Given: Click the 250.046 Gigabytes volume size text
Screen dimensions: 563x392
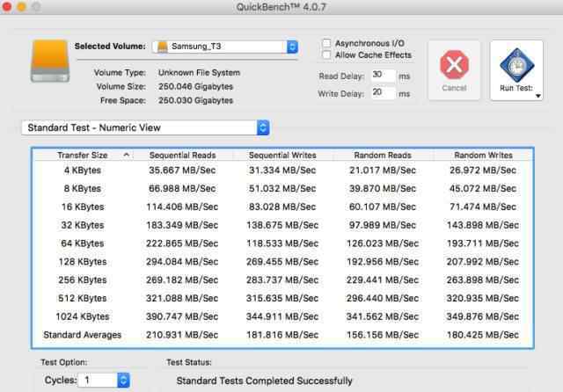Looking at the screenshot, I should tap(195, 86).
